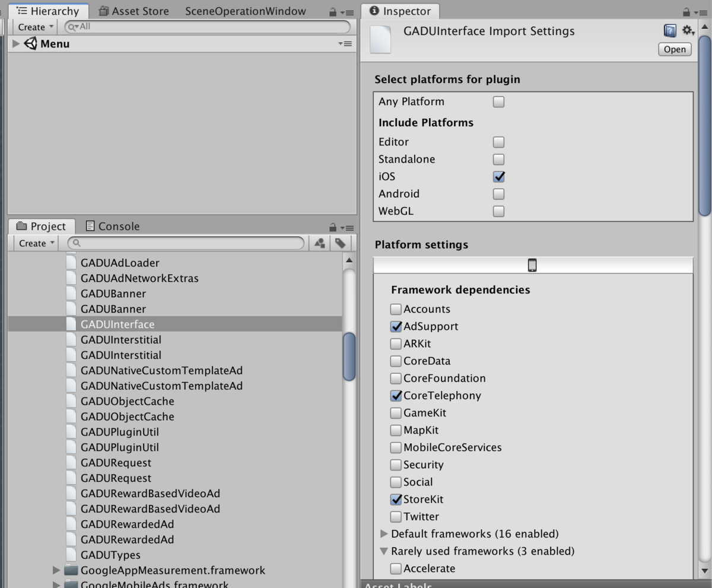The image size is (712, 588).
Task: Select the Inspector tab
Action: [x=401, y=11]
